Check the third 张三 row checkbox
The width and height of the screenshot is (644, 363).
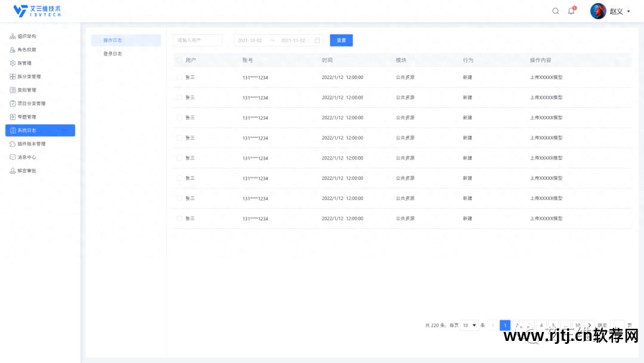coord(179,118)
